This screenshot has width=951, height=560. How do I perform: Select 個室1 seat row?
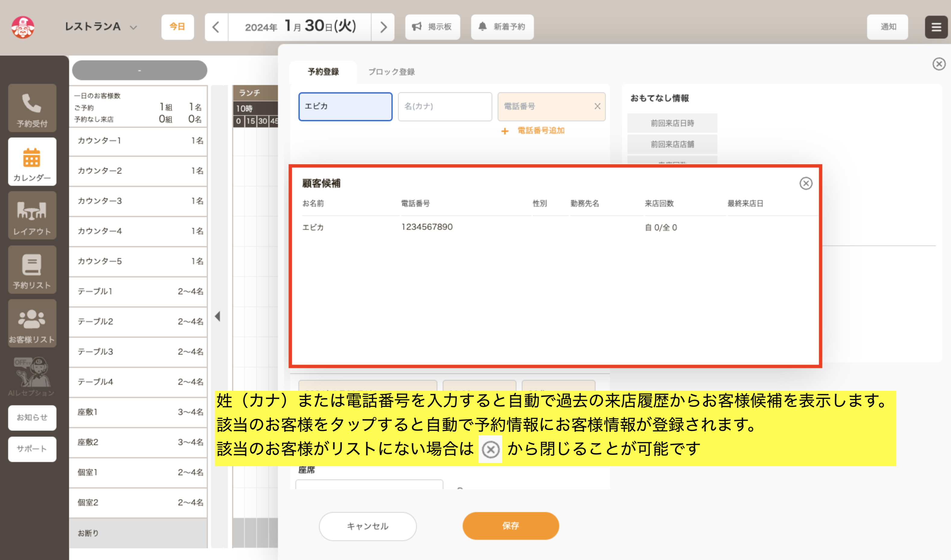pos(138,473)
